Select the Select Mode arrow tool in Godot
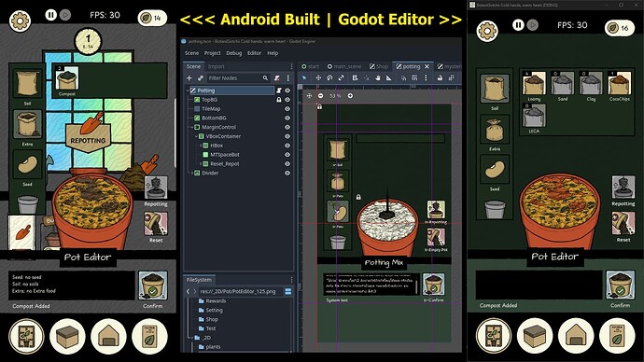644x362 pixels. coord(304,77)
